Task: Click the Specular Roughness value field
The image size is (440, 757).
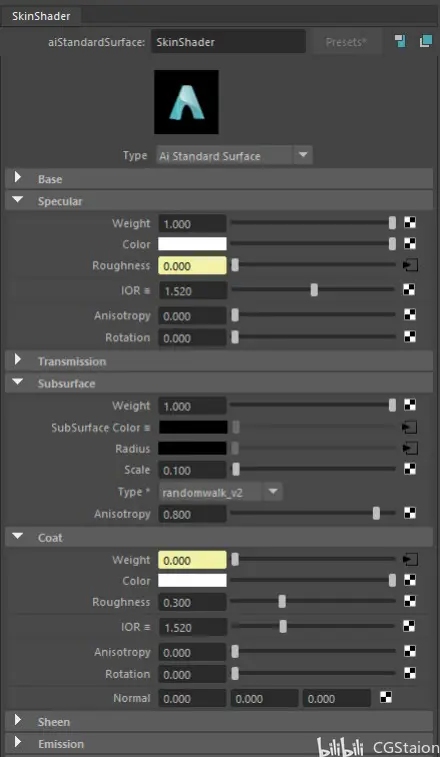Action: pyautogui.click(x=192, y=266)
